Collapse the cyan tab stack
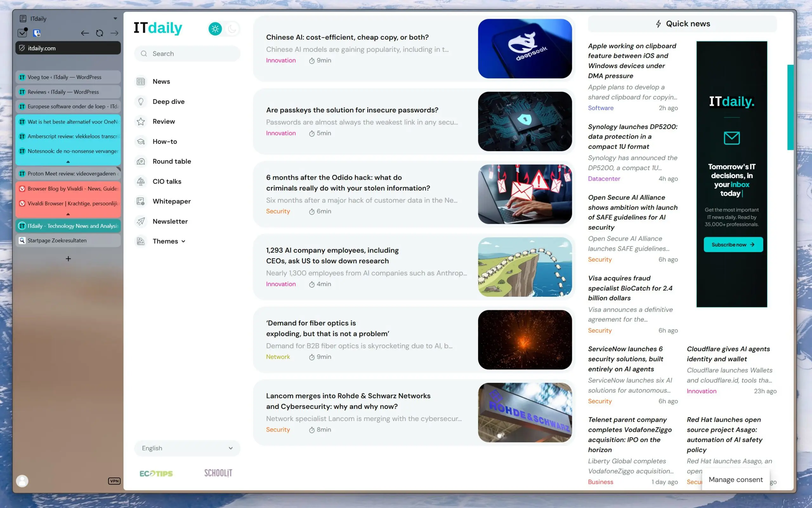This screenshot has height=508, width=812. (68, 162)
